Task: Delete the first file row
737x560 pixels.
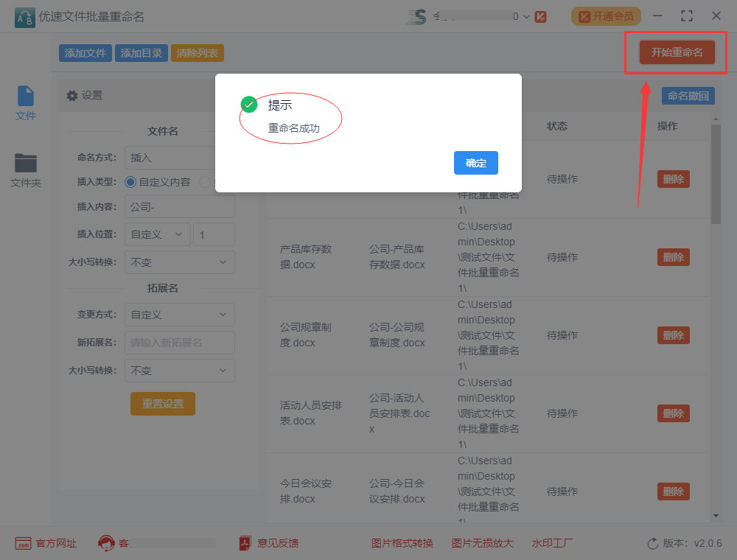Action: [673, 179]
